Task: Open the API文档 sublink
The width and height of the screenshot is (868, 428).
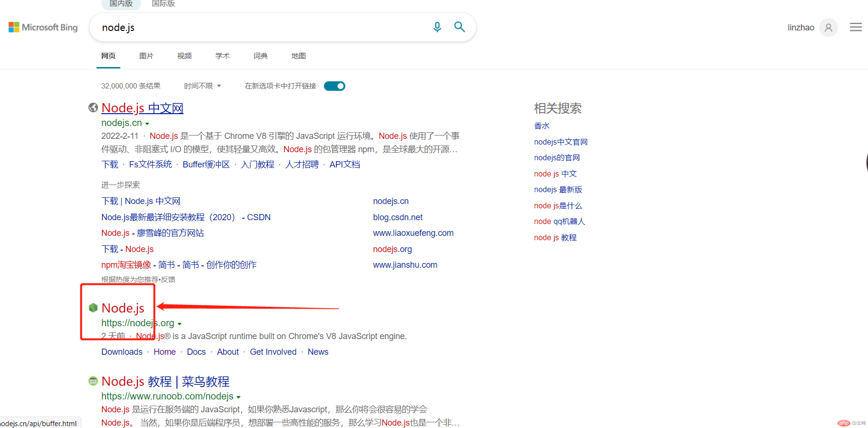Action: (x=345, y=165)
